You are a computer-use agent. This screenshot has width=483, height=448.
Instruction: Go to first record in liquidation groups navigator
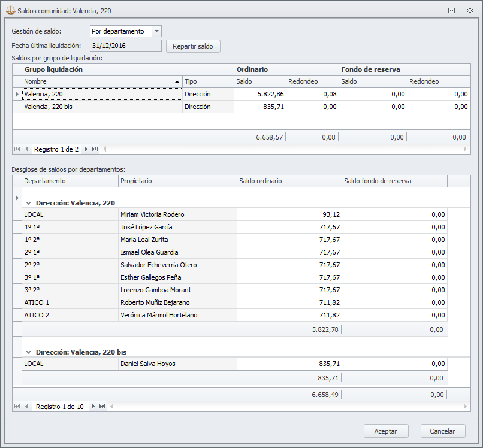pyautogui.click(x=17, y=149)
